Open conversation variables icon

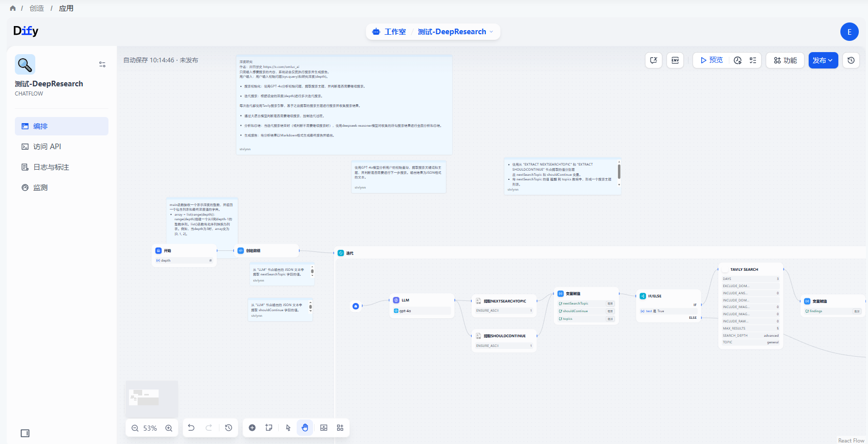(x=654, y=60)
